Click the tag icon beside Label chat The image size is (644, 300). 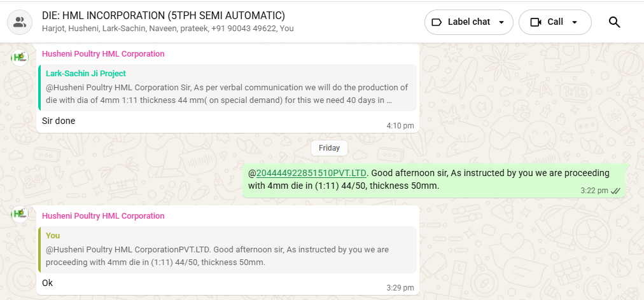437,22
